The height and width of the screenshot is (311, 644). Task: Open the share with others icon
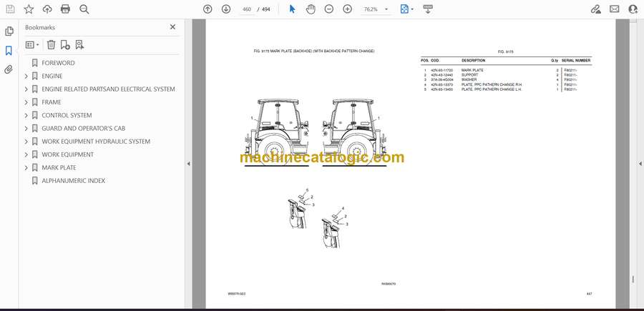point(633,9)
